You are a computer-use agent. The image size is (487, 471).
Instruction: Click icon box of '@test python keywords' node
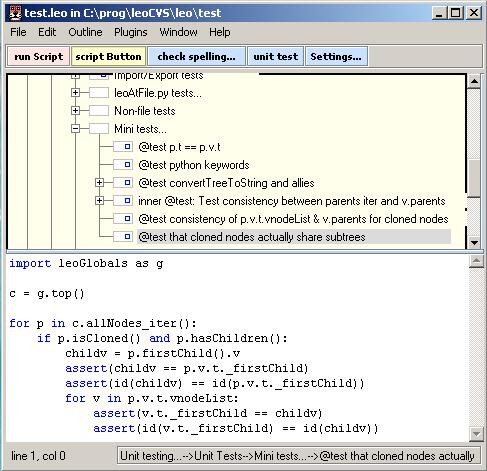coord(122,165)
